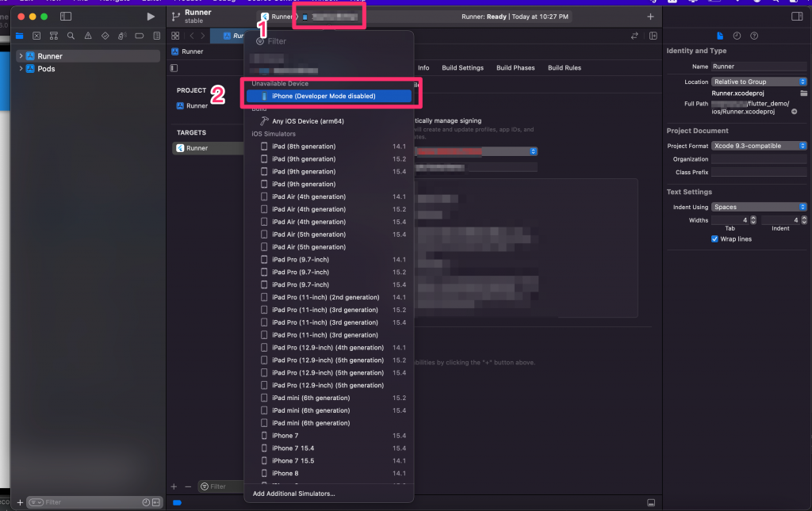Image resolution: width=812 pixels, height=511 pixels.
Task: Switch to the Build Settings tab
Action: [x=462, y=68]
